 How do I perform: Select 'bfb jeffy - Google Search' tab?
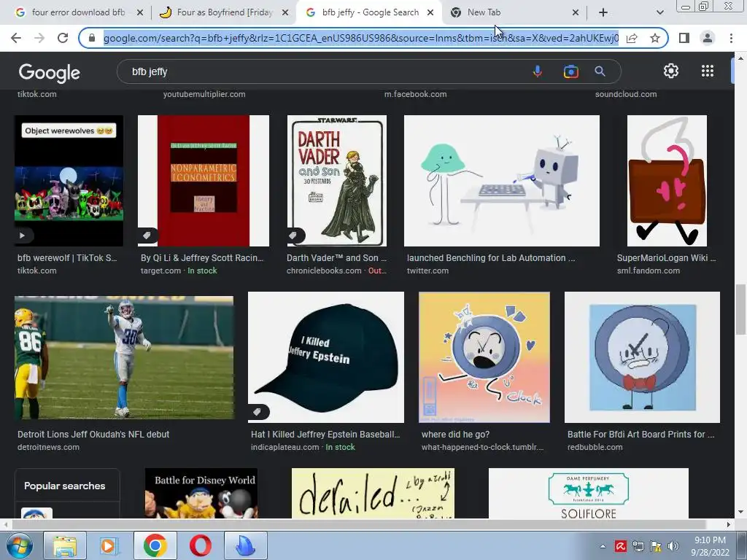[370, 12]
